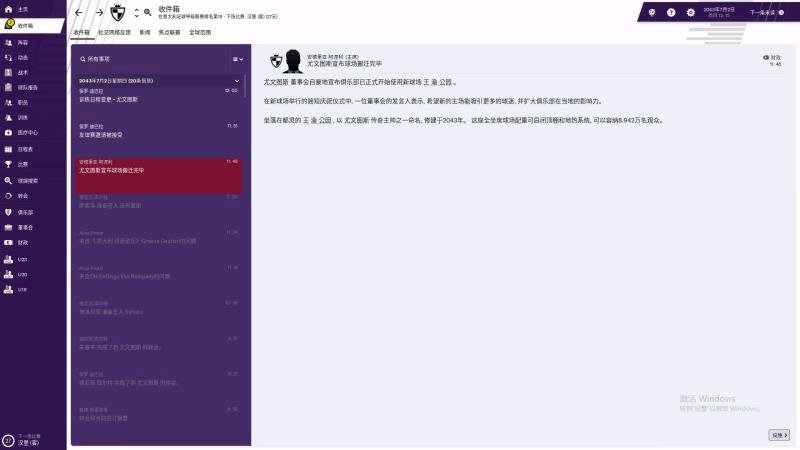800x450 pixels.
Task: Click the club crest badge in header
Action: coord(118,13)
